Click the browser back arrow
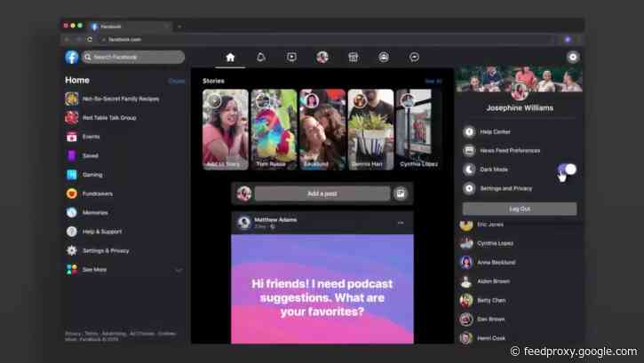 [x=67, y=39]
